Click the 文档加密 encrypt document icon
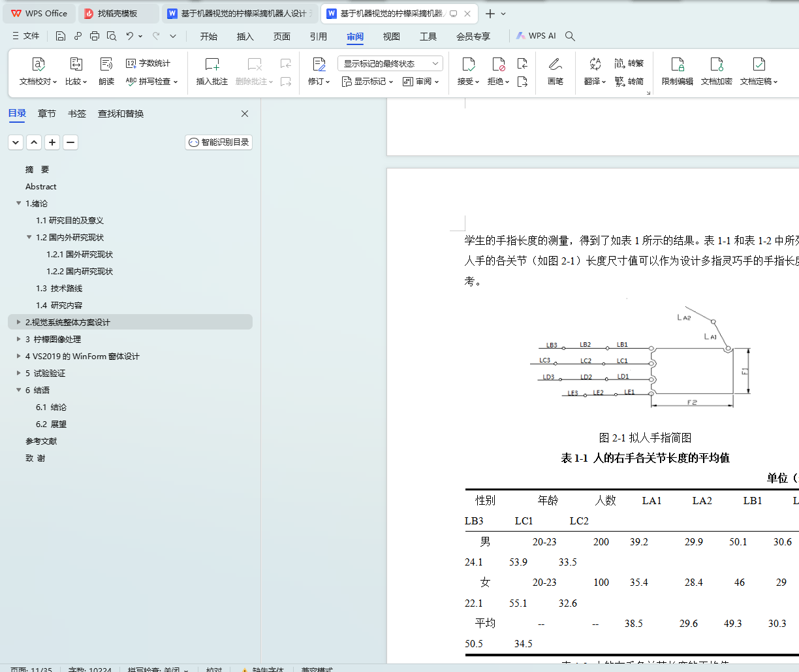The height and width of the screenshot is (672, 799). [717, 64]
